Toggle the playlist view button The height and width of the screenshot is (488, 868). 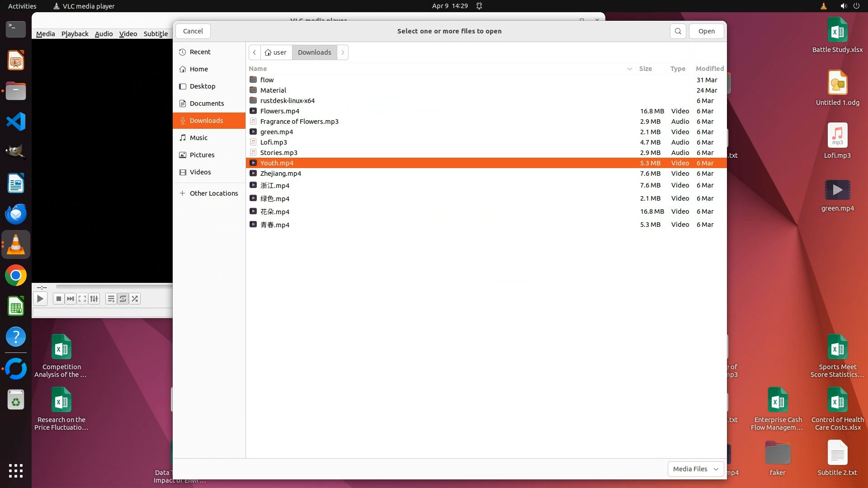coord(111,299)
